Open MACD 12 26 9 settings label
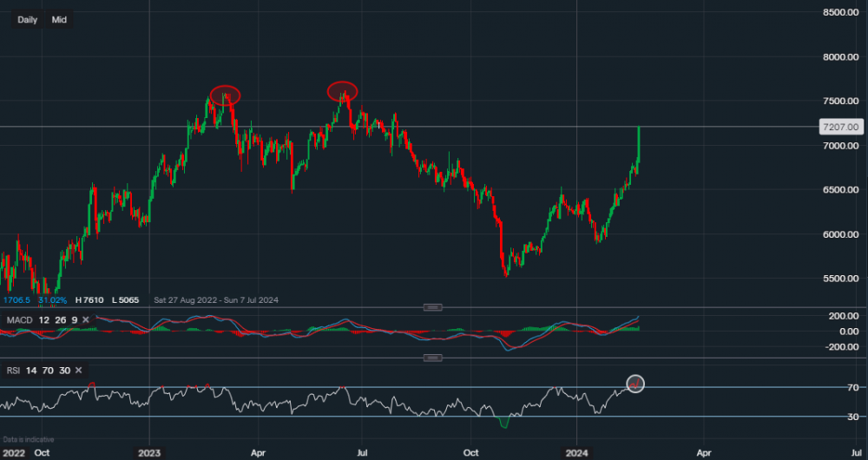 [x=42, y=320]
